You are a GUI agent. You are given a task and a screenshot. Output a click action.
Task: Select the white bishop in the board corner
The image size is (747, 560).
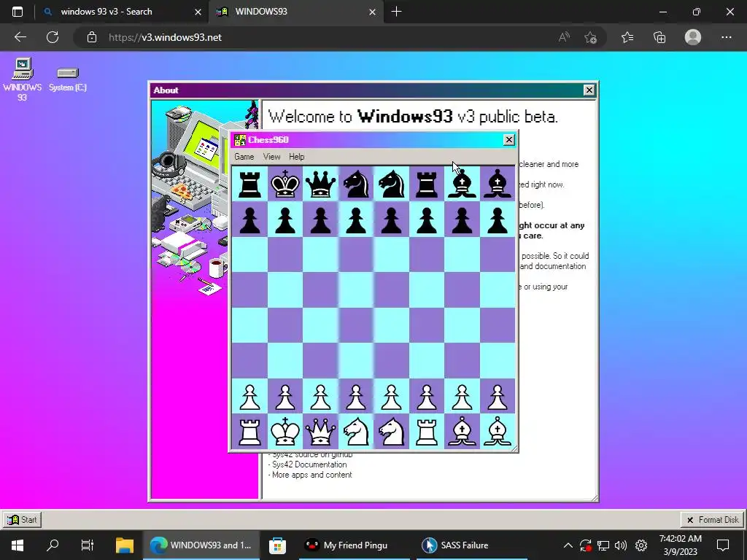pyautogui.click(x=498, y=432)
